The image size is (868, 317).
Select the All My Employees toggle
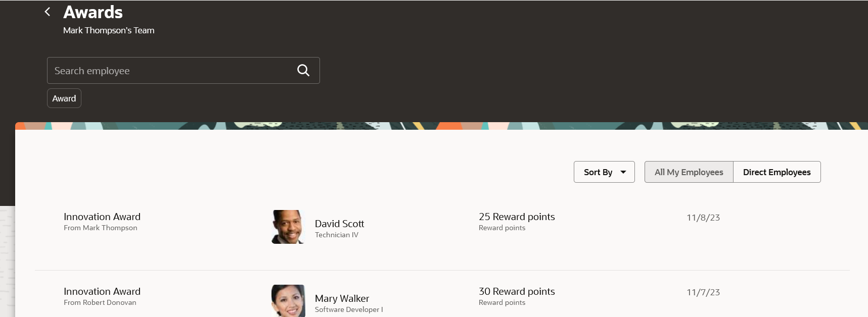[689, 172]
